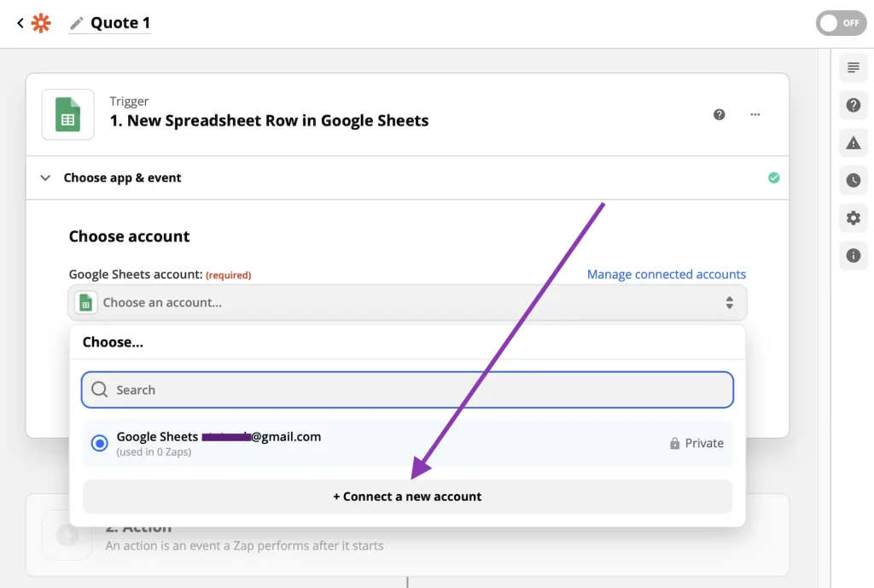Open Zap settings gear icon in sidebar

(854, 218)
